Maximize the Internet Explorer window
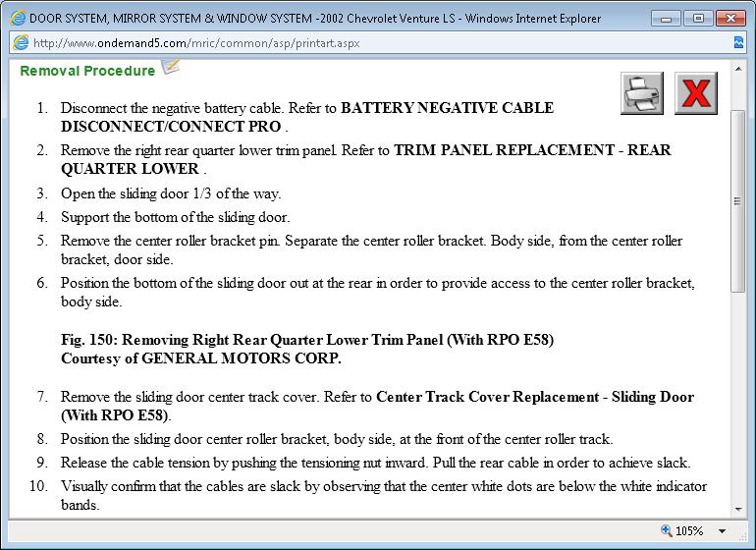Viewport: 756px width, 550px height. tap(698, 19)
